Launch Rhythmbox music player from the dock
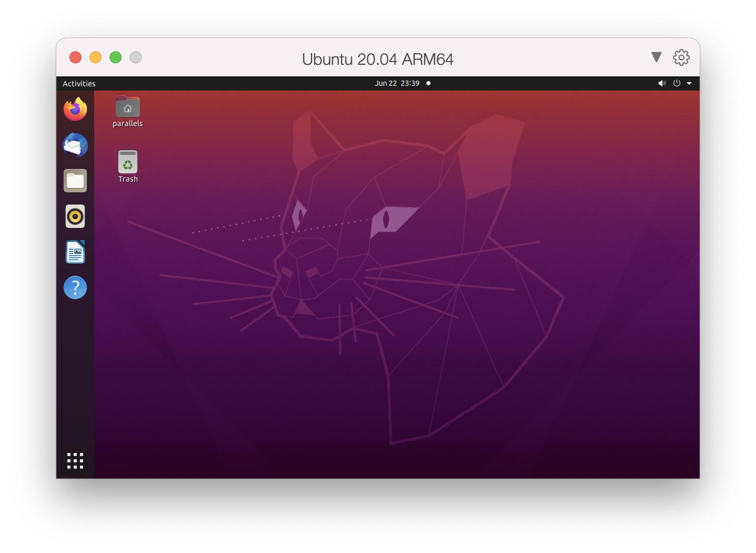The width and height of the screenshot is (756, 553). click(x=75, y=216)
